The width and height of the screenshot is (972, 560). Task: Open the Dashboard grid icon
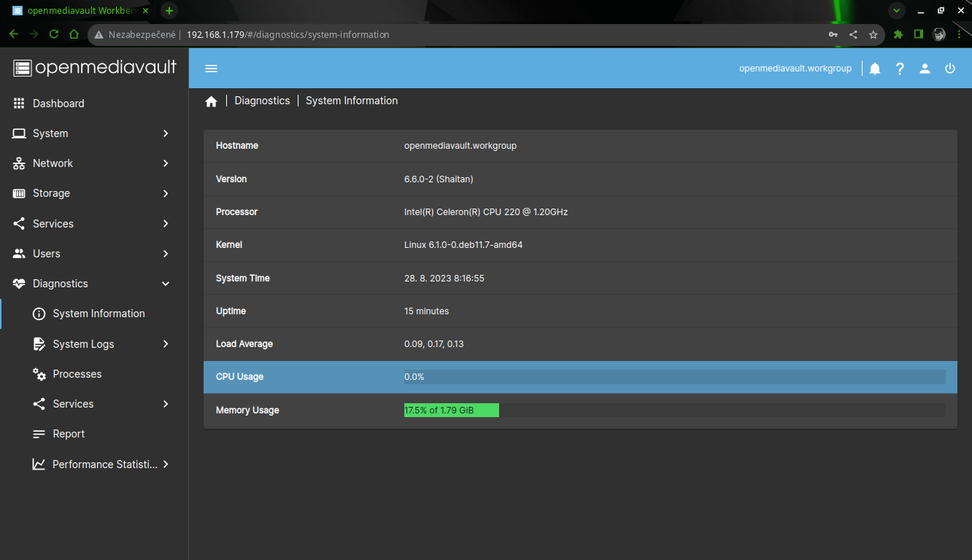(x=19, y=104)
